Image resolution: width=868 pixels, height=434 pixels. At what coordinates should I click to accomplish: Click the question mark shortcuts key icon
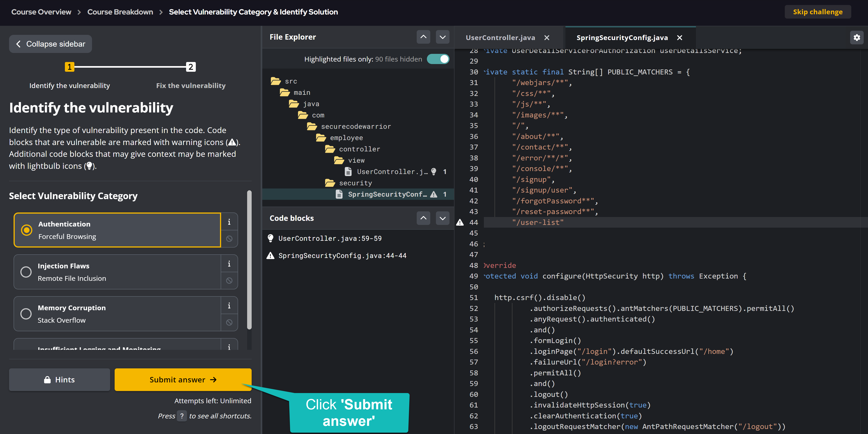pyautogui.click(x=182, y=416)
